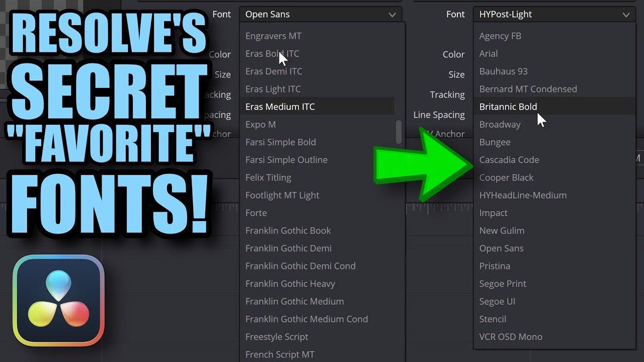Pick Franklin Gothic Book font
The width and height of the screenshot is (644, 362).
tap(288, 231)
